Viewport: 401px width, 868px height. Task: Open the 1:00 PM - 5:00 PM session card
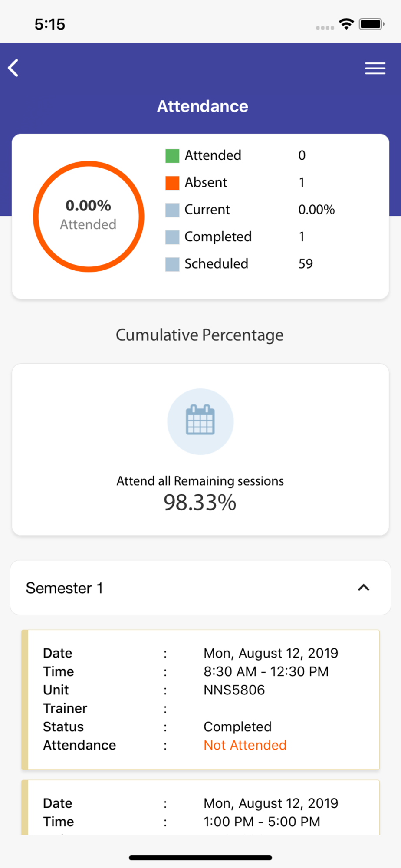point(200,808)
